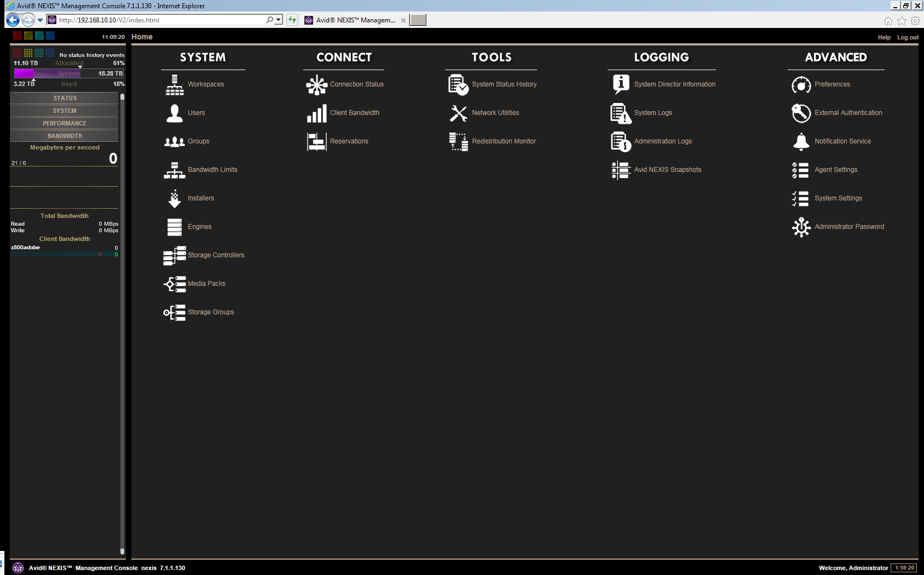Open the Client Bandwidth bars icon
The width and height of the screenshot is (924, 575).
pyautogui.click(x=316, y=113)
